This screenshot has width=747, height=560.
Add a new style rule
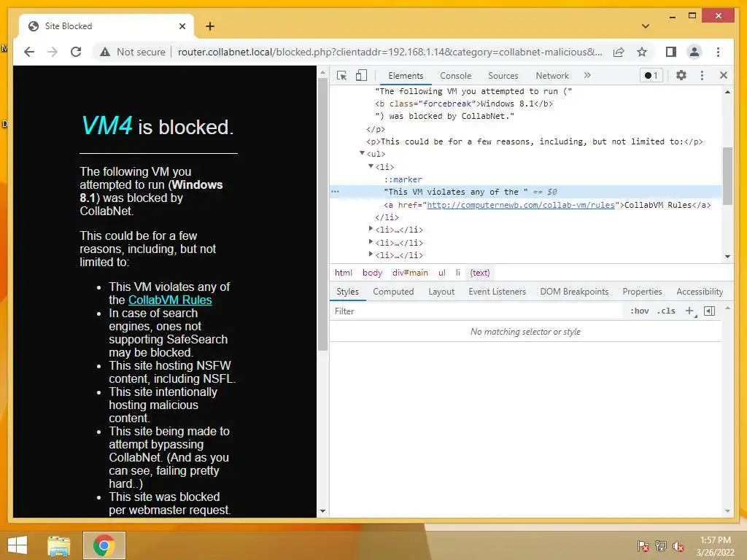[689, 311]
